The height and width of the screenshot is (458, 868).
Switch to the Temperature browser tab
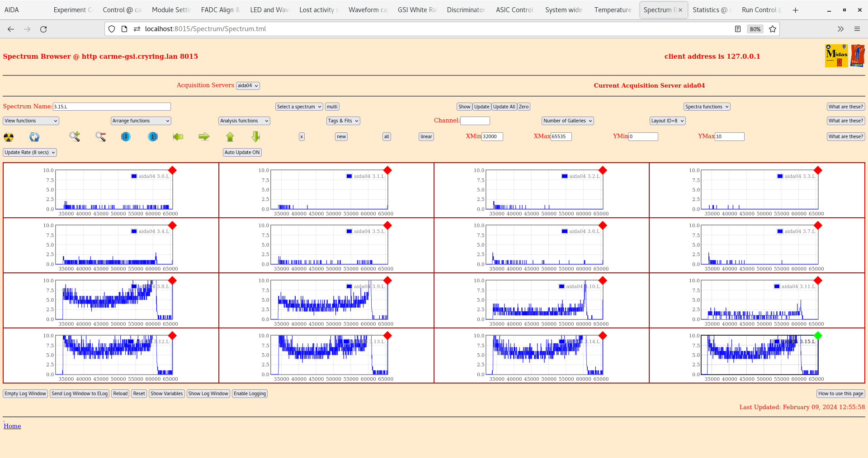613,10
